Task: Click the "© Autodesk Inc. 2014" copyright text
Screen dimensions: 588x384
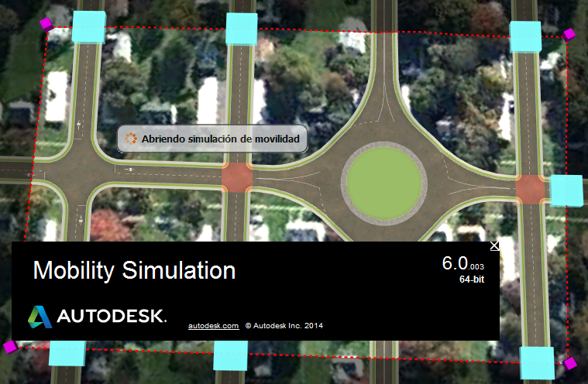Action: point(284,326)
